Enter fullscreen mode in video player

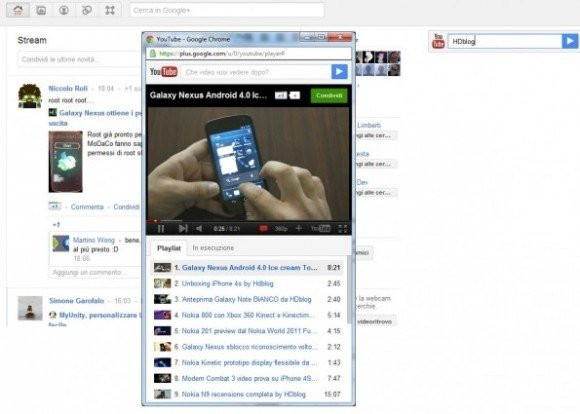coord(343,229)
